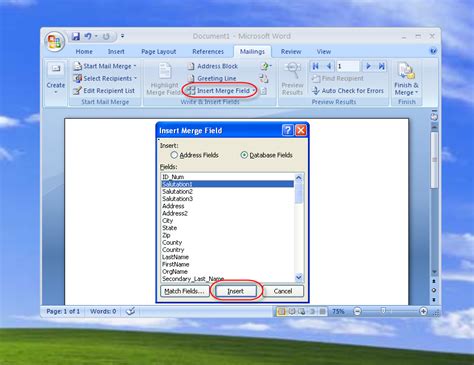The height and width of the screenshot is (365, 474).
Task: Toggle Highlight Merge Fields
Action: point(163,79)
